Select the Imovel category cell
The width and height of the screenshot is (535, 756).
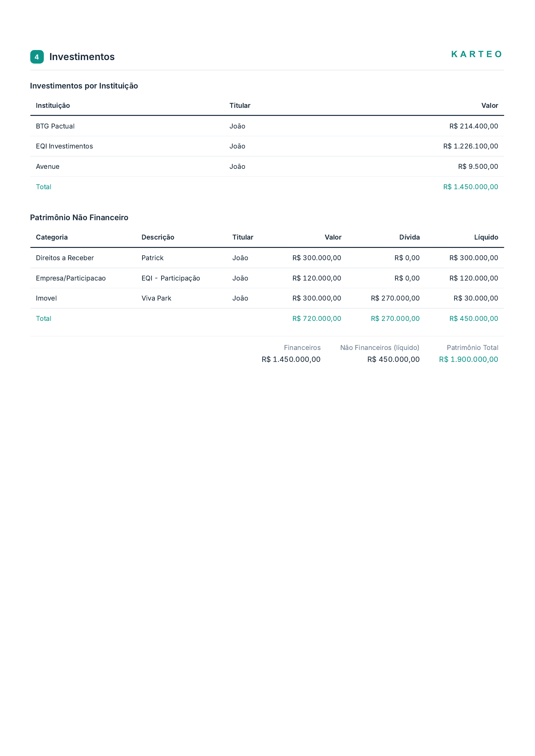tap(46, 298)
